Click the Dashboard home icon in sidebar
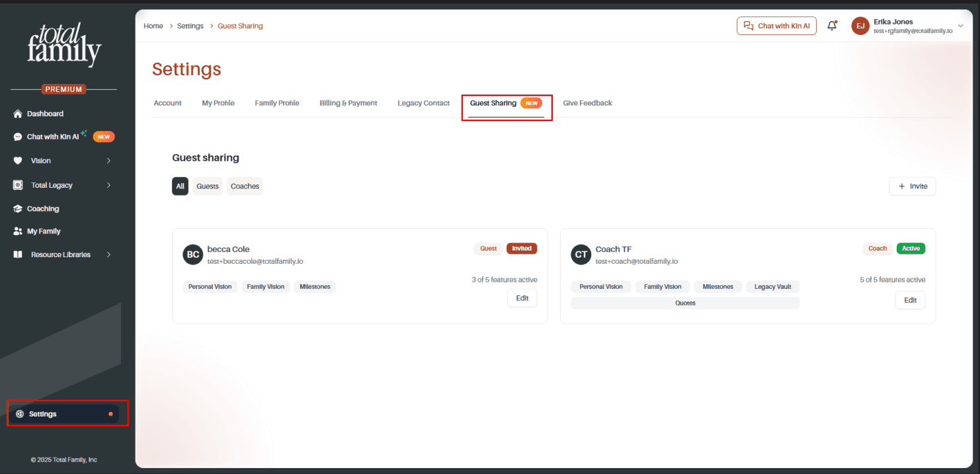The image size is (980, 474). coord(18,114)
